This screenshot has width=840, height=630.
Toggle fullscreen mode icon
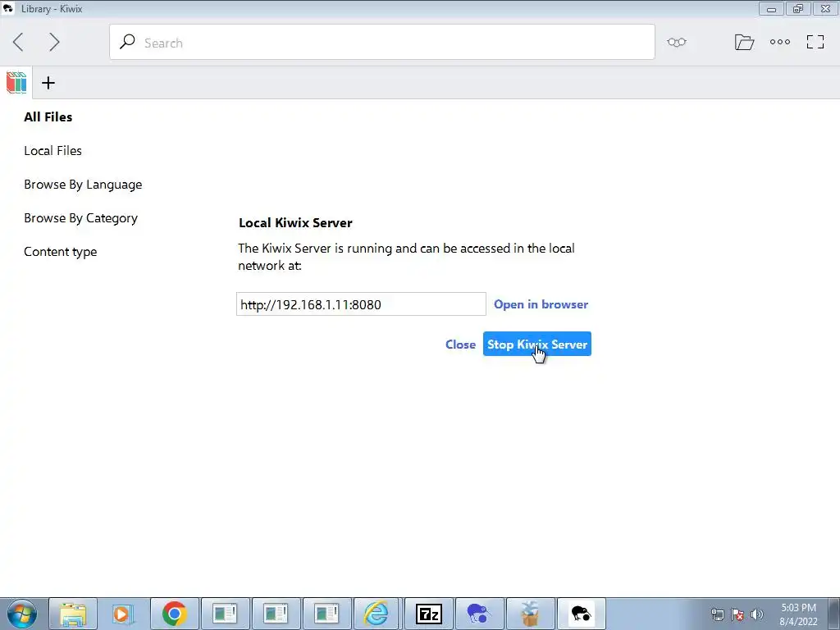(815, 42)
